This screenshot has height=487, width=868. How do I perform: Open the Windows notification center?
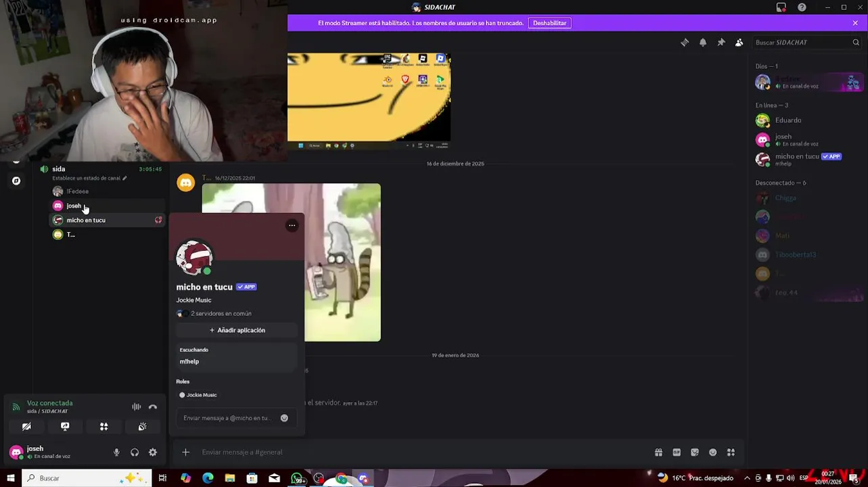coord(854,478)
